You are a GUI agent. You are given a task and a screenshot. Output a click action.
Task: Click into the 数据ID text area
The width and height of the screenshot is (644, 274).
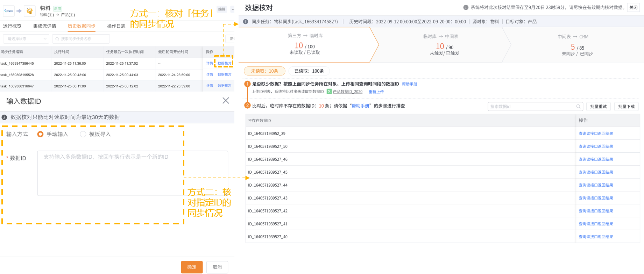pyautogui.click(x=133, y=173)
